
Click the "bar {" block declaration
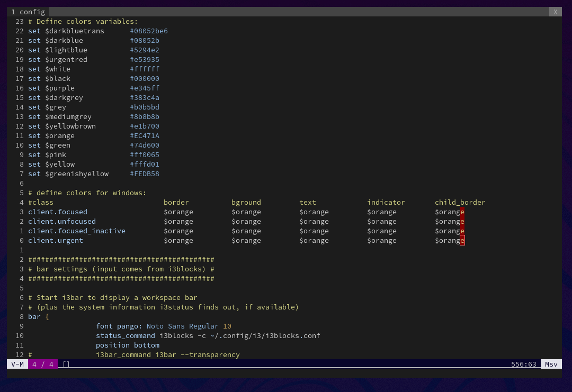37,316
